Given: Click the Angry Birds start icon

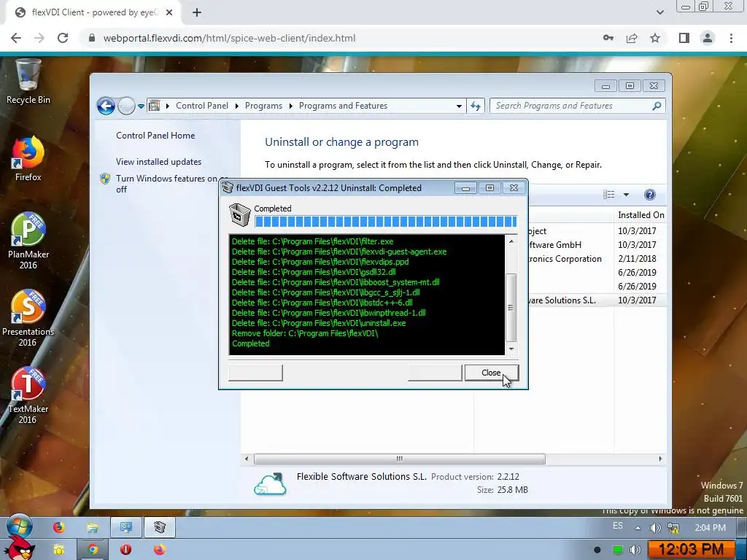Looking at the screenshot, I should (x=20, y=548).
